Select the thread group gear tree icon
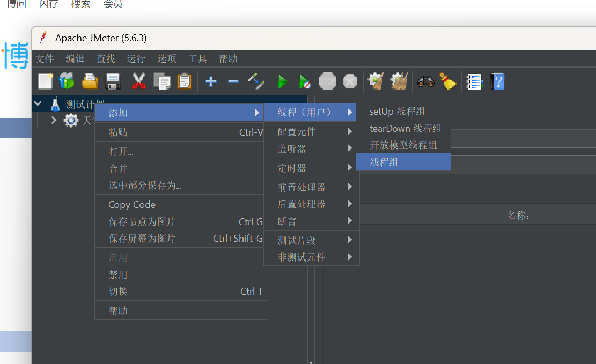596x364 pixels. coord(71,121)
